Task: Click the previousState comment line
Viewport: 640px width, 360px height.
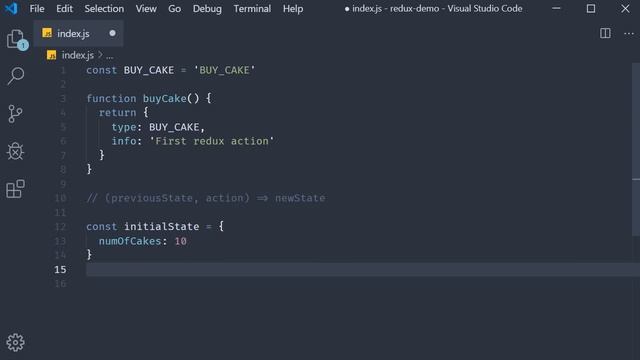Action: pyautogui.click(x=206, y=198)
